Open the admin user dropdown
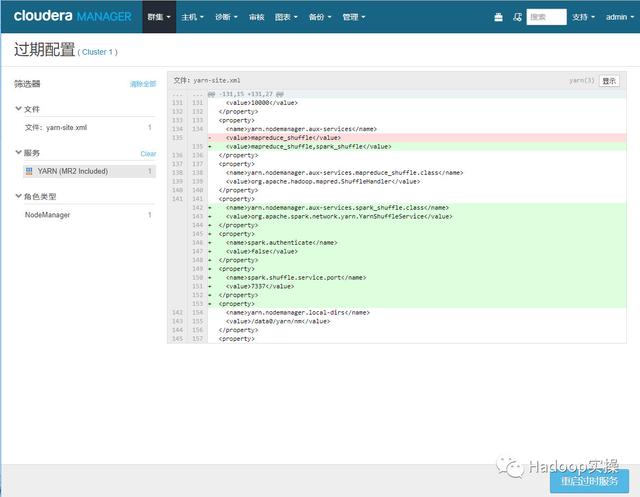This screenshot has width=640, height=497. click(620, 17)
